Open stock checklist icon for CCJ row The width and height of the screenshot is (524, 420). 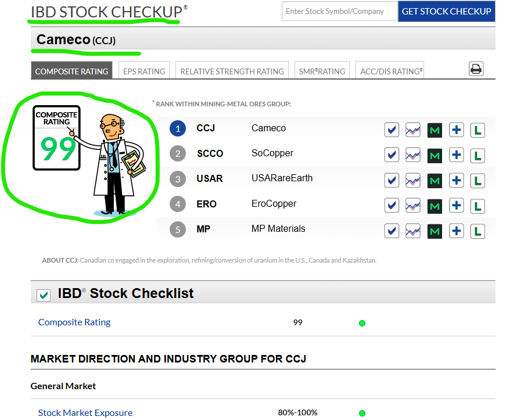(x=392, y=130)
